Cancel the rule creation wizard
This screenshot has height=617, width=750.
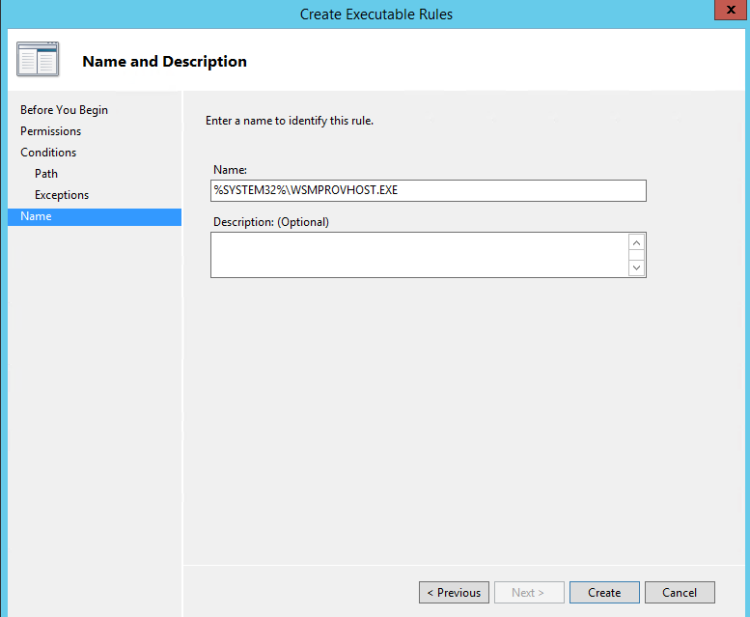coord(679,592)
